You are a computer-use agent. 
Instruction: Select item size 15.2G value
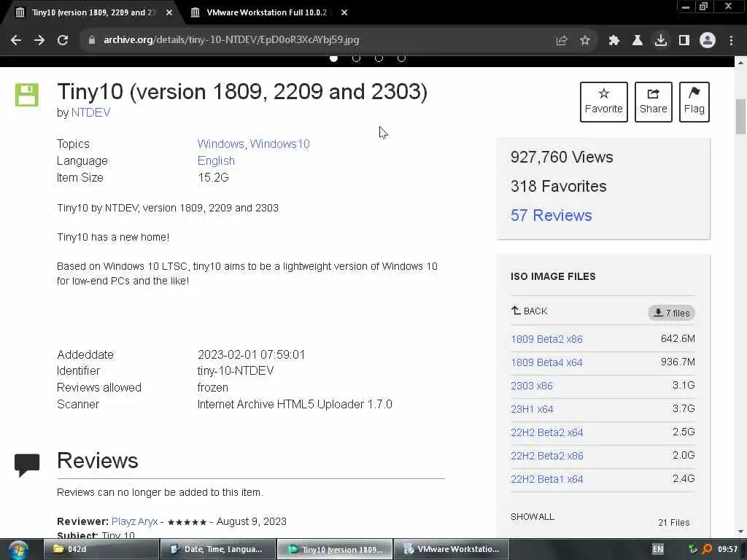click(213, 178)
